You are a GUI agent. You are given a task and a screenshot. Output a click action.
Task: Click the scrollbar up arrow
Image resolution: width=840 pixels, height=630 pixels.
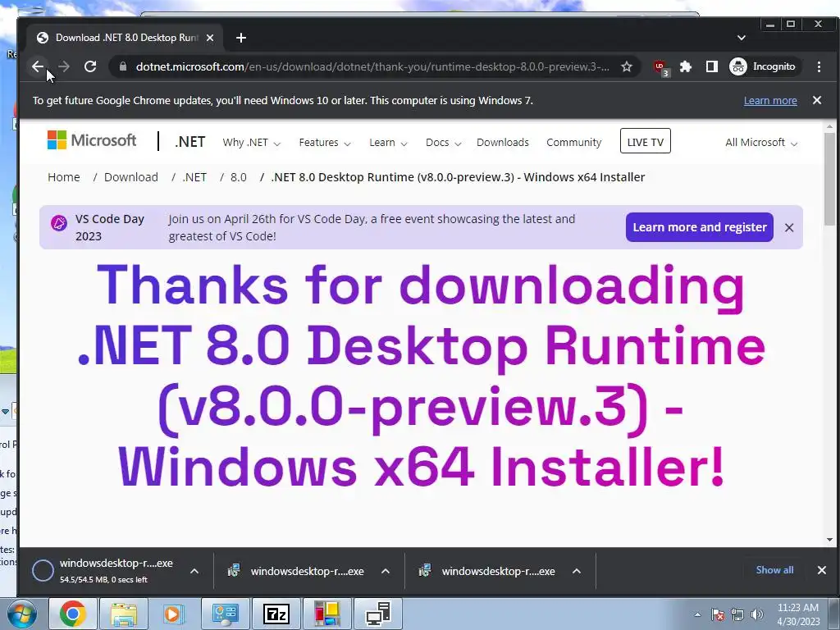(x=829, y=127)
